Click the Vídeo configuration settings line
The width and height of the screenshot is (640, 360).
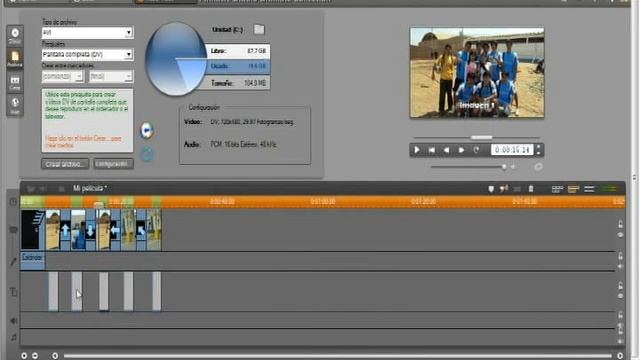[239, 122]
